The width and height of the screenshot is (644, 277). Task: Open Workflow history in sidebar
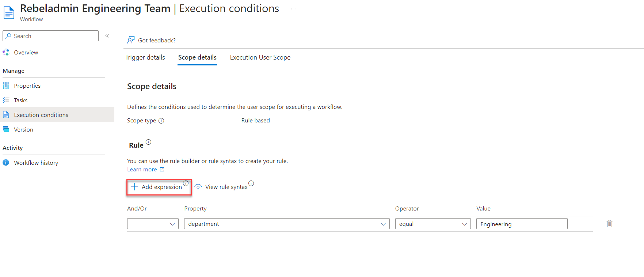coord(36,163)
